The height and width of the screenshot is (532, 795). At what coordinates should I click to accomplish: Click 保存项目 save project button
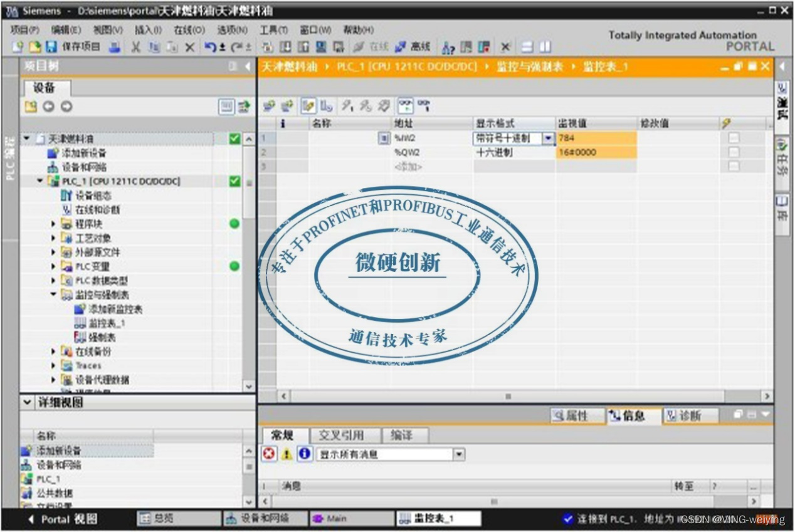click(x=73, y=47)
